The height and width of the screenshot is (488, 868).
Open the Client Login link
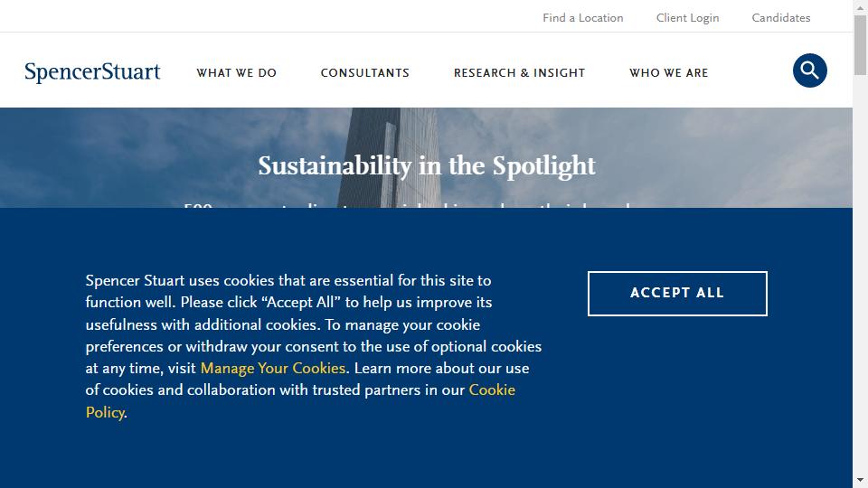point(687,18)
